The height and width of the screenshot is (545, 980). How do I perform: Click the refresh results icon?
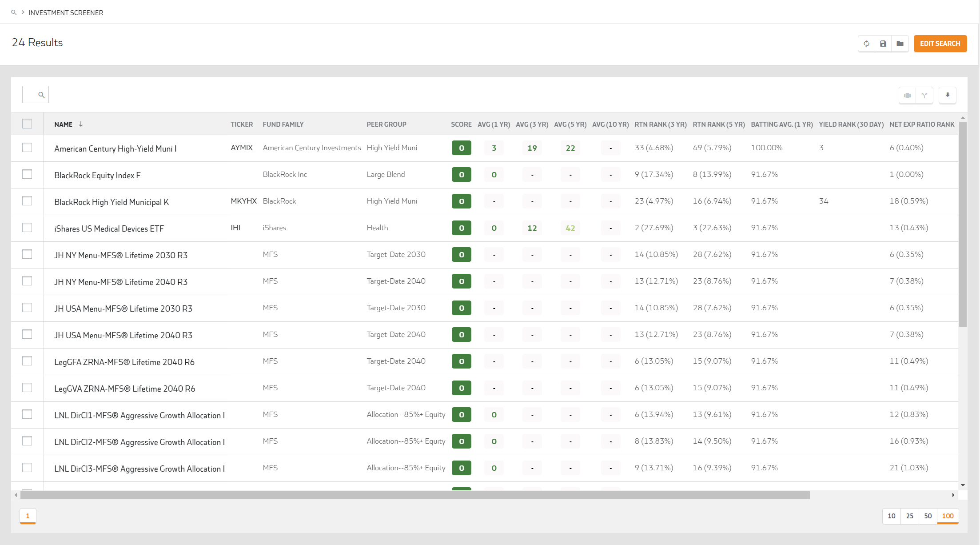click(x=866, y=44)
